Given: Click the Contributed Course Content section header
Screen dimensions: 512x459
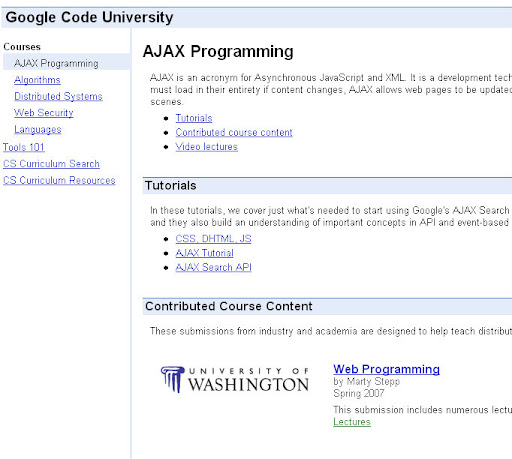Looking at the screenshot, I should (x=327, y=306).
